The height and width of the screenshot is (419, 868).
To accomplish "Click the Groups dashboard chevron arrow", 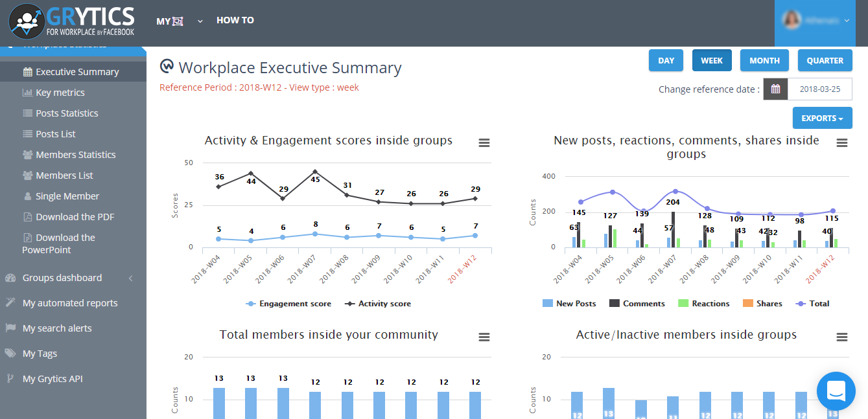I will [x=130, y=278].
